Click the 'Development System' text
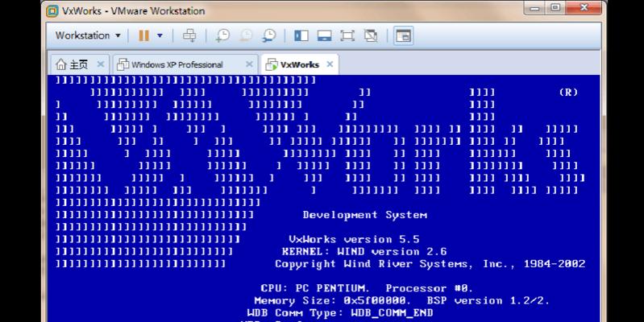This screenshot has height=322, width=644. click(x=364, y=215)
